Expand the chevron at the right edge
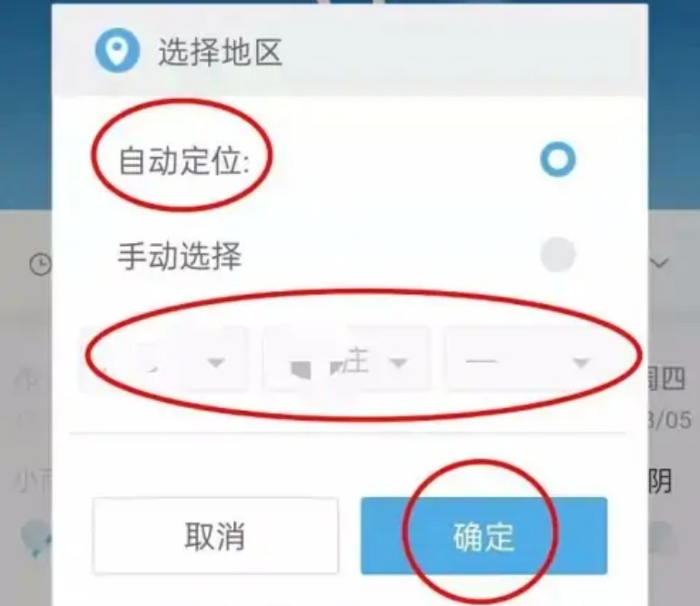The height and width of the screenshot is (606, 700). point(659,263)
